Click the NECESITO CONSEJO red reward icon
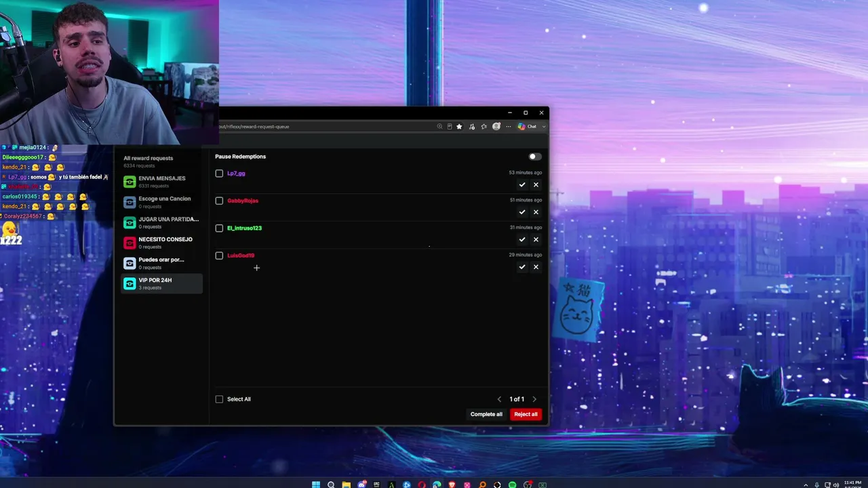The width and height of the screenshot is (868, 488). [130, 243]
